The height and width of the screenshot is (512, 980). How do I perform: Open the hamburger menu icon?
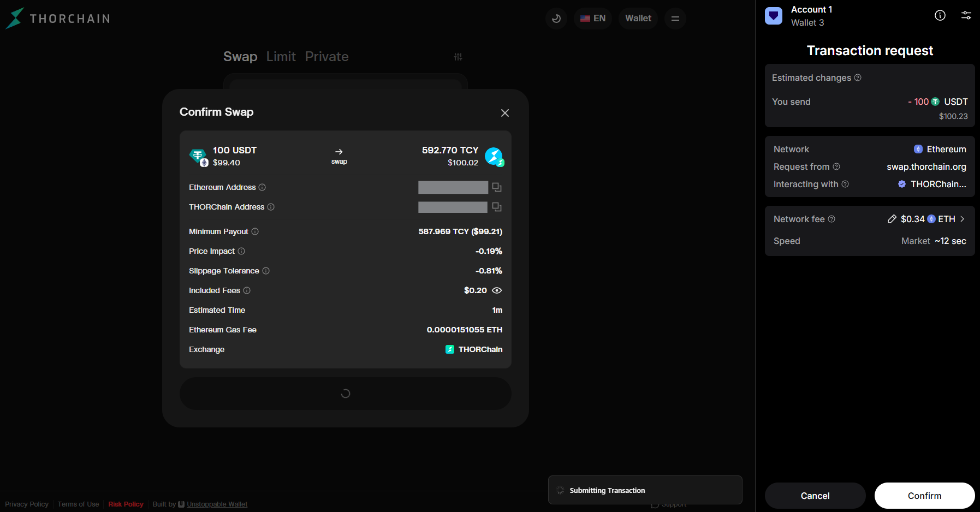click(x=675, y=19)
